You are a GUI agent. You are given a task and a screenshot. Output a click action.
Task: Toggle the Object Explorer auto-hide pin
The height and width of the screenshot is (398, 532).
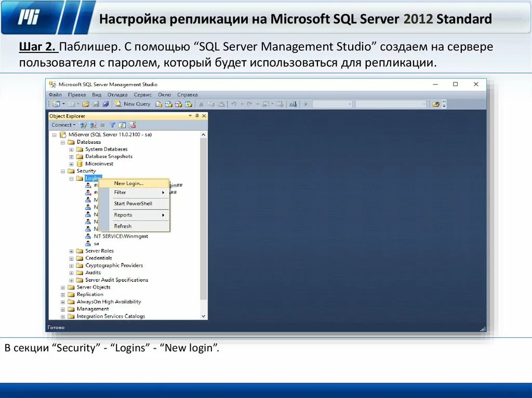point(197,116)
